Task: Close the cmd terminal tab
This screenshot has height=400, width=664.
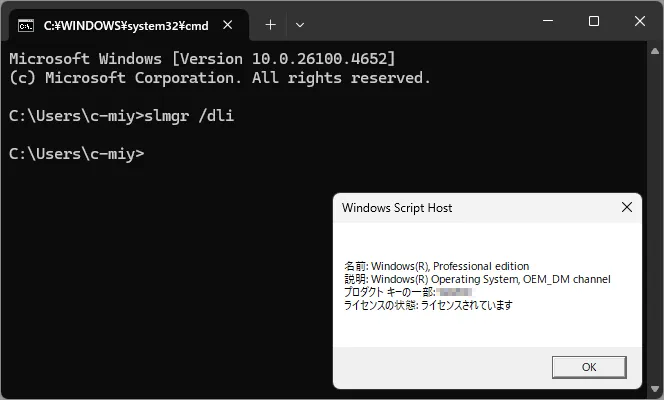Action: pos(228,25)
